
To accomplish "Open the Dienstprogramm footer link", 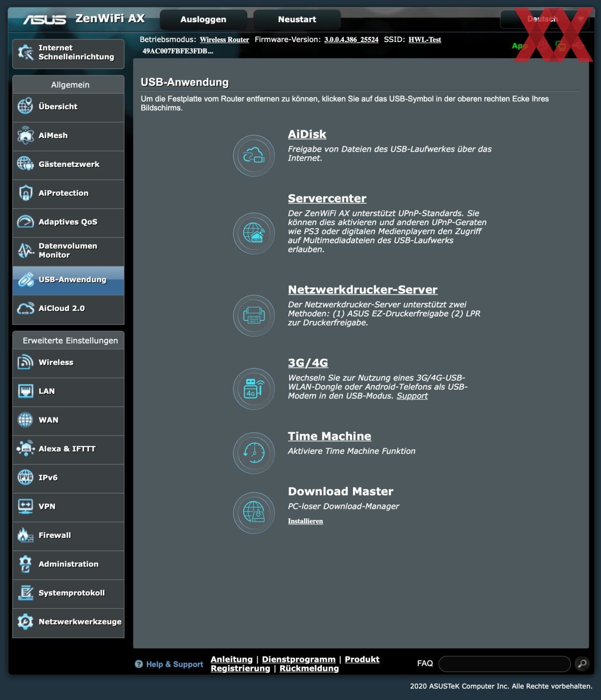I will point(299,659).
